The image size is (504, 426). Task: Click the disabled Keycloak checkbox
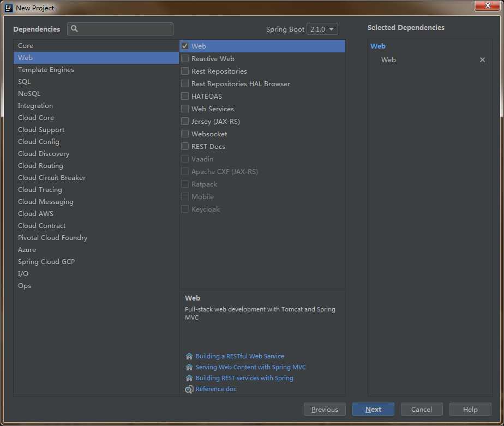coord(185,209)
